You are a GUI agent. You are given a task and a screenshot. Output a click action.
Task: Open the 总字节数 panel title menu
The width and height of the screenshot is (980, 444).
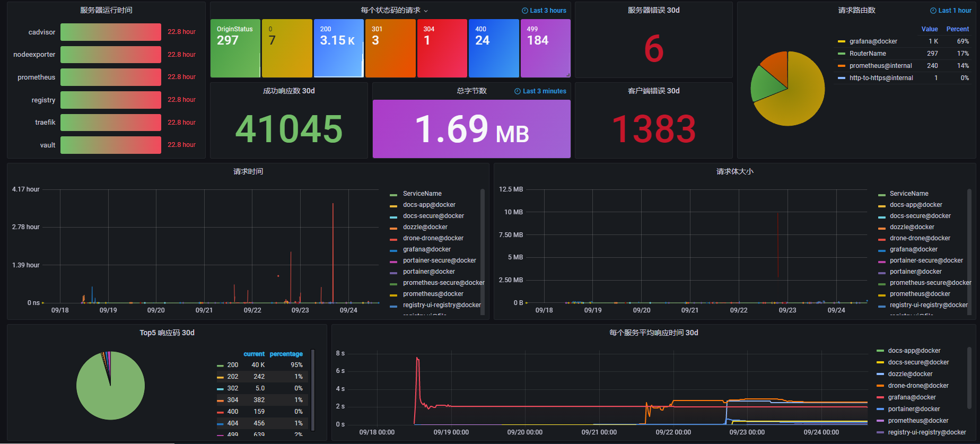coord(471,91)
